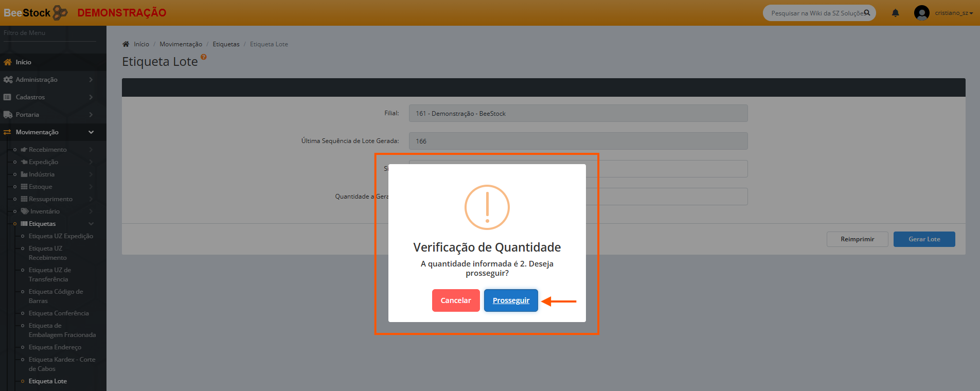Collapse the Movimentação menu section

(x=91, y=132)
